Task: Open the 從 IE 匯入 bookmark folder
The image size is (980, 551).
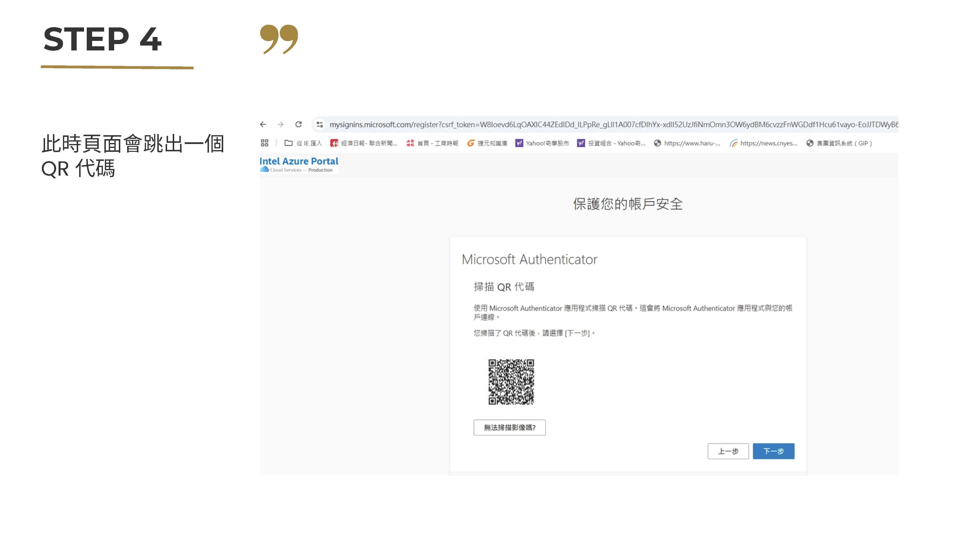Action: coord(303,143)
